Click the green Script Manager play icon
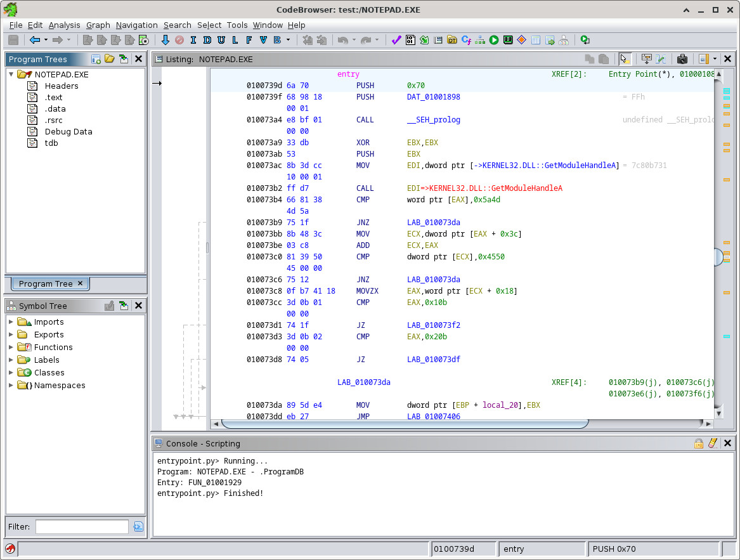The width and height of the screenshot is (740, 560). [x=494, y=40]
